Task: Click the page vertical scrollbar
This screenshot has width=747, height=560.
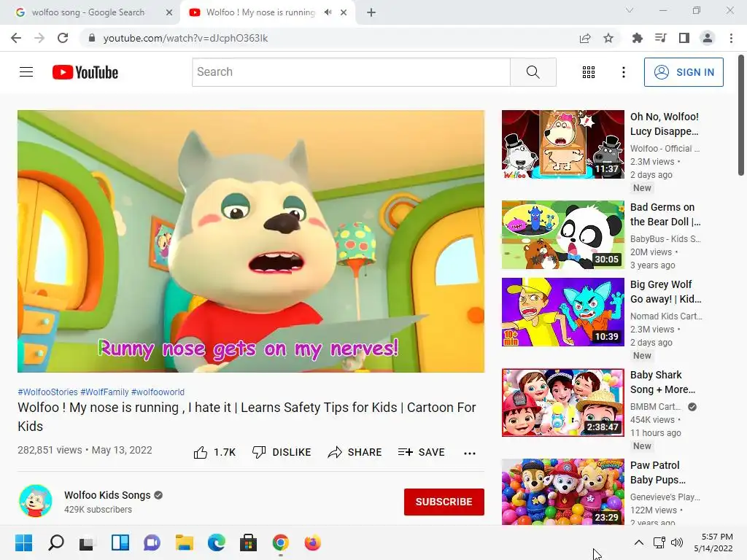Action: 741,116
